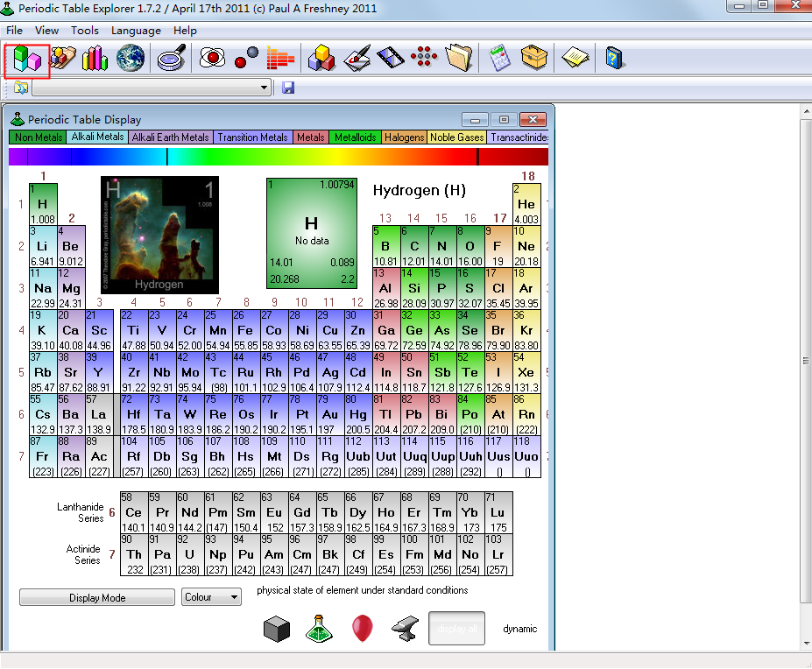Screen dimensions: 812x669
Task: Open the atom structure icon
Action: point(212,59)
